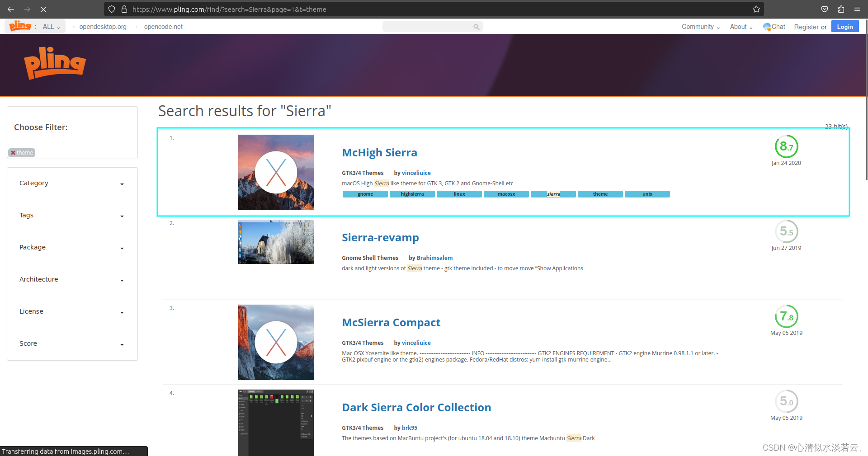
Task: Click the highsierra tag
Action: [412, 194]
